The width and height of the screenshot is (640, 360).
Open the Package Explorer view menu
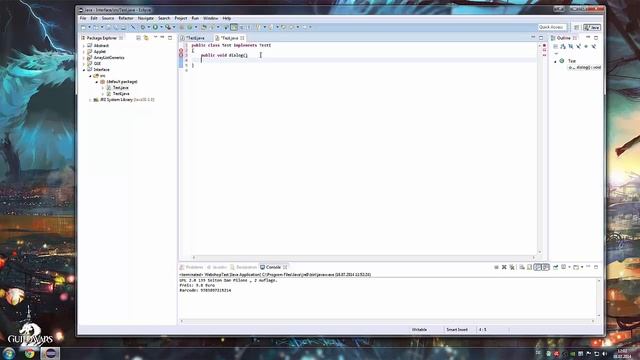point(155,38)
